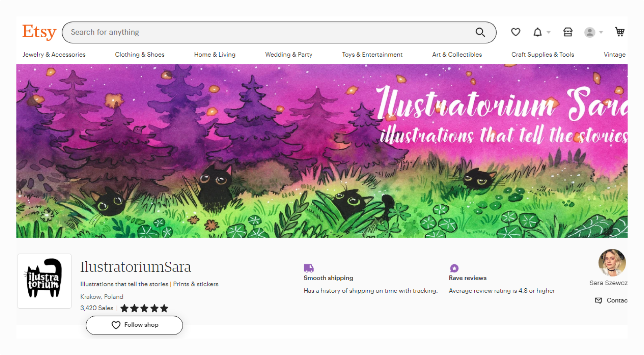Image resolution: width=644 pixels, height=355 pixels.
Task: Click the Ilustratorium shop logo
Action: 44,281
